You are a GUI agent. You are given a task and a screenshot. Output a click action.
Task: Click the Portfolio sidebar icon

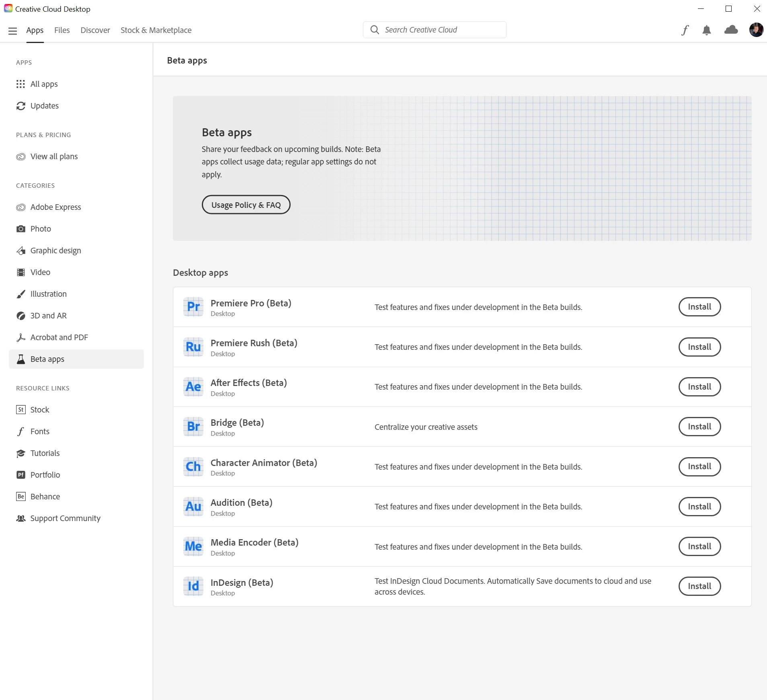(x=21, y=475)
